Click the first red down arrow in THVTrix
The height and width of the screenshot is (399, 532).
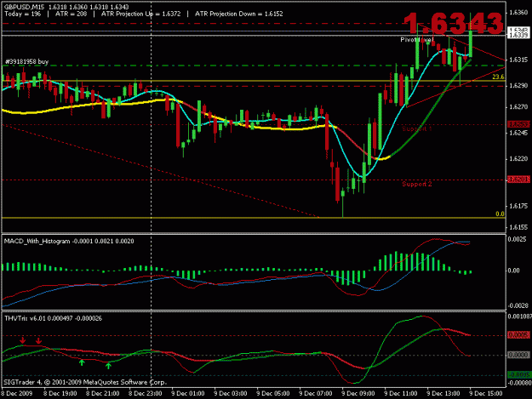tap(22, 340)
